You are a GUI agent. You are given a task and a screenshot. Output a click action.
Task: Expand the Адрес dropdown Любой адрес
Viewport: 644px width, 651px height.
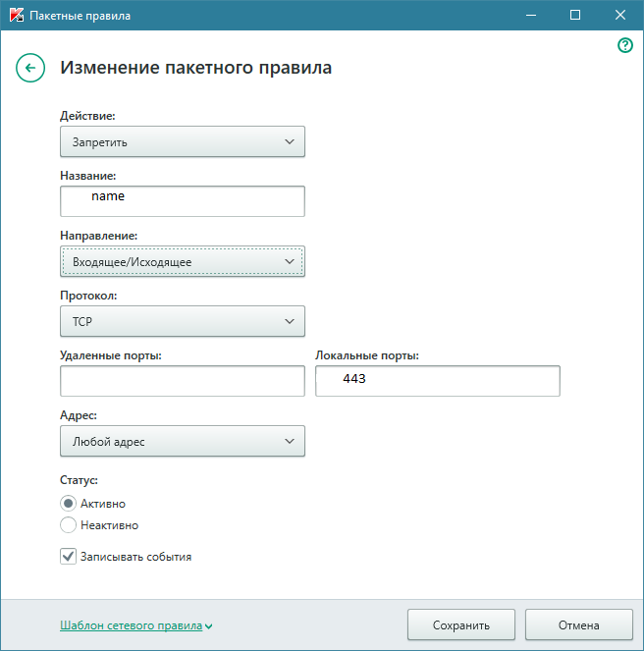click(x=183, y=441)
